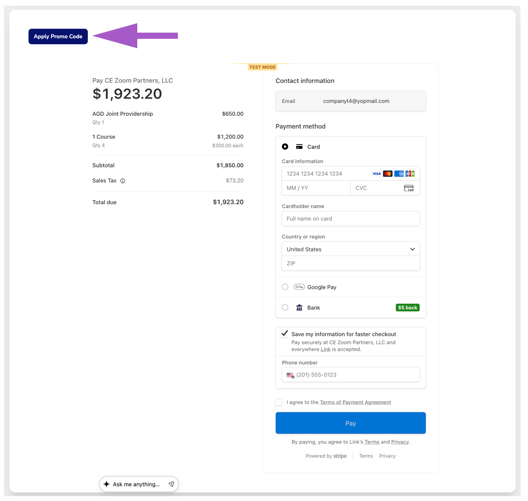
Task: Open the Terms of Payment Agreement link
Action: 355,402
